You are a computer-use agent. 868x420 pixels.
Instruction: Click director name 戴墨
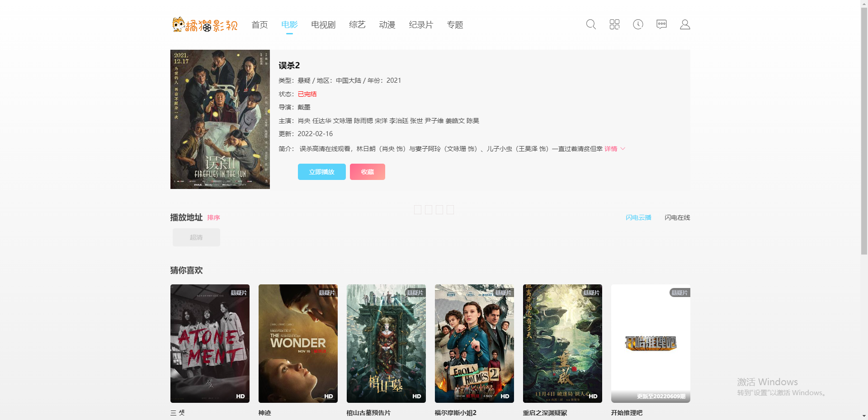click(x=304, y=107)
